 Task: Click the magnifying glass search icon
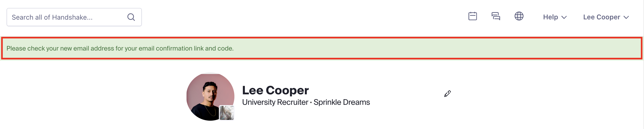coord(131,17)
